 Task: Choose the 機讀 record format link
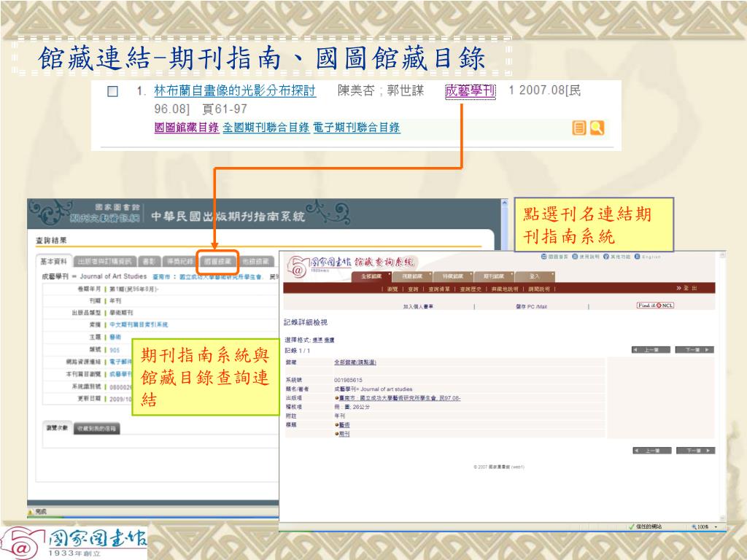(329, 340)
